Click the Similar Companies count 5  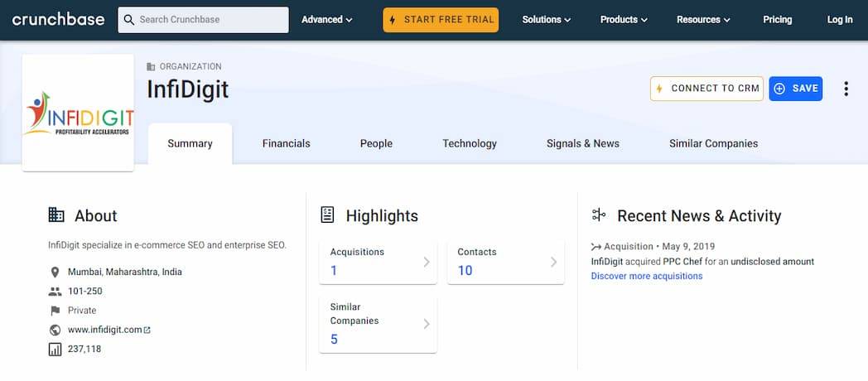point(334,340)
